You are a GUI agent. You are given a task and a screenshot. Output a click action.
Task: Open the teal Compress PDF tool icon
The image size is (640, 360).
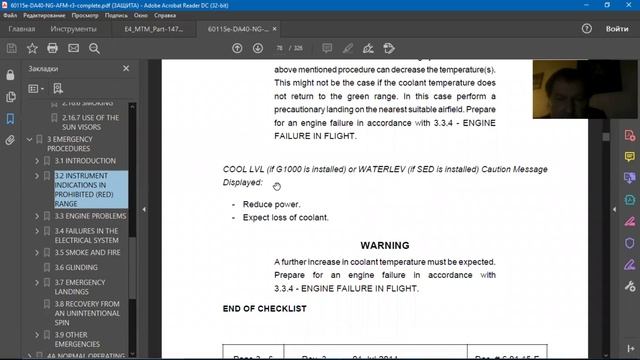click(x=630, y=200)
